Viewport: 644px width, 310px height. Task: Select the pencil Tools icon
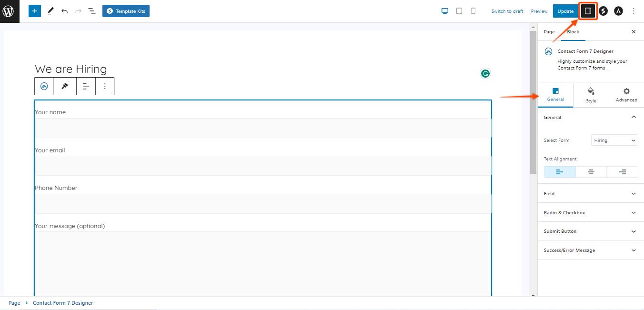pyautogui.click(x=50, y=11)
